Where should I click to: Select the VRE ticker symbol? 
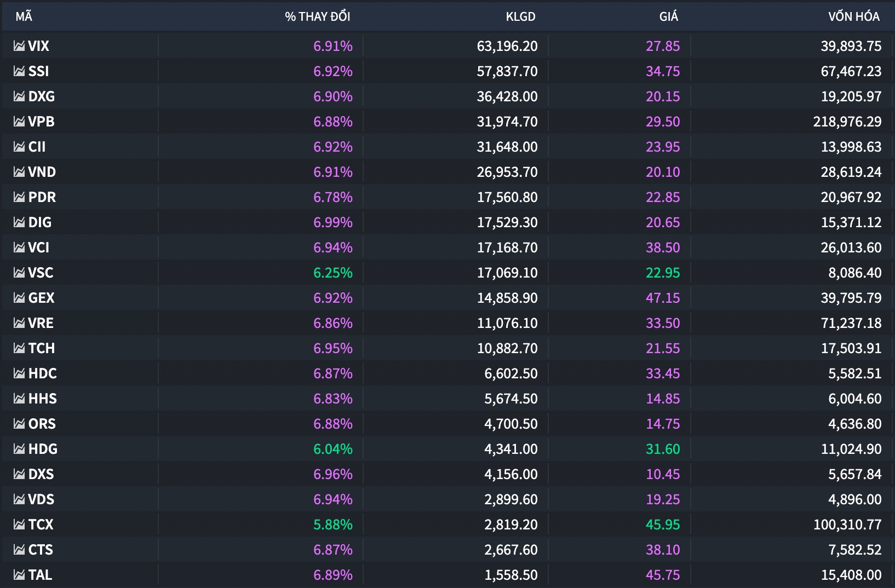coord(41,323)
